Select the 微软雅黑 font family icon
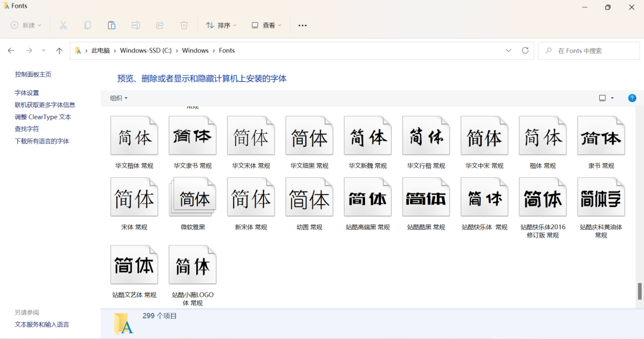644x339 pixels. [193, 197]
